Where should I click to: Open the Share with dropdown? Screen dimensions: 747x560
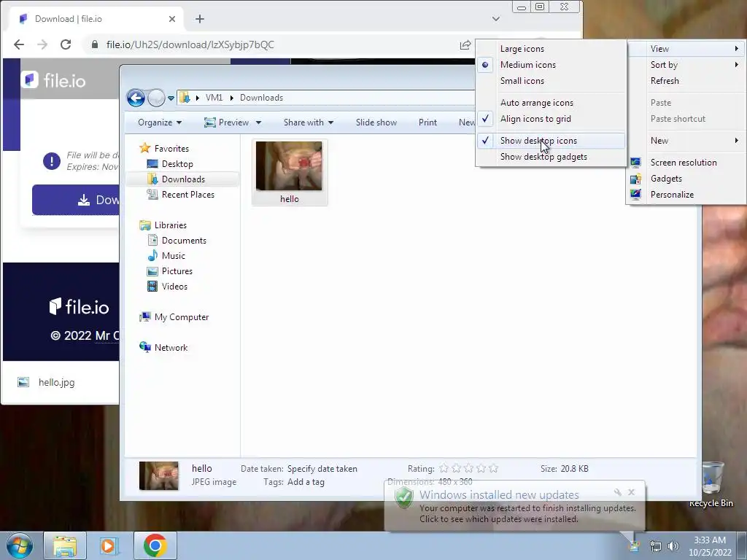[309, 122]
